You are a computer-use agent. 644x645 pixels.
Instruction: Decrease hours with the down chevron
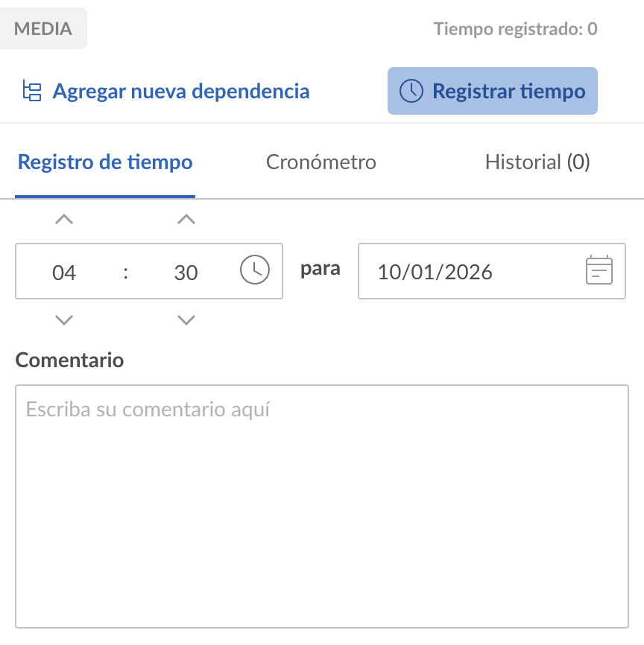coord(64,320)
